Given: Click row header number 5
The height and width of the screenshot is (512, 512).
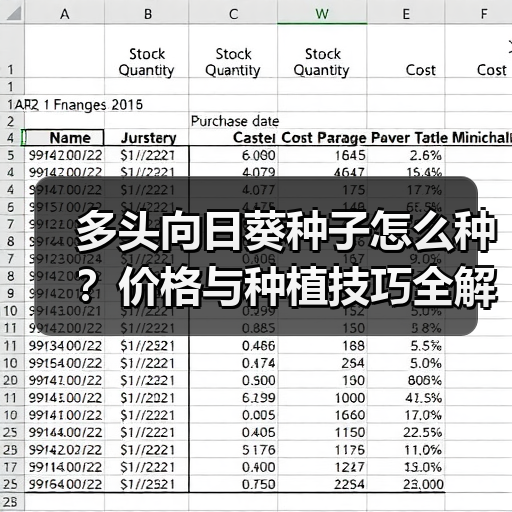Looking at the screenshot, I should click(11, 155).
